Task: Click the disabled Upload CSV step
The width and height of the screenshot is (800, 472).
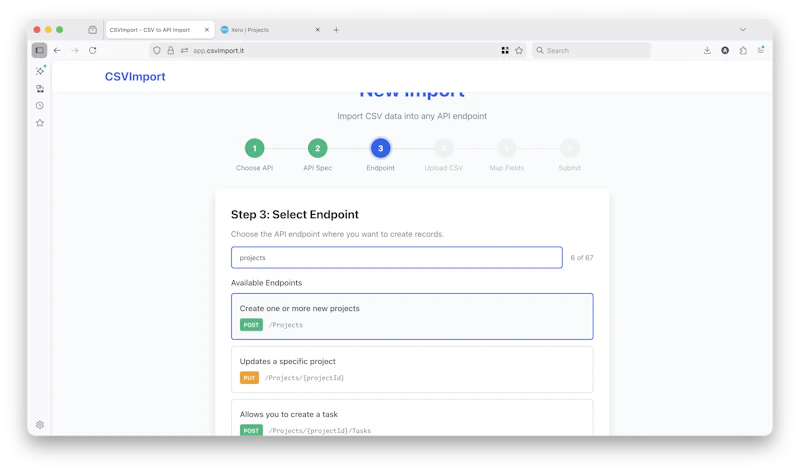Action: tap(443, 148)
